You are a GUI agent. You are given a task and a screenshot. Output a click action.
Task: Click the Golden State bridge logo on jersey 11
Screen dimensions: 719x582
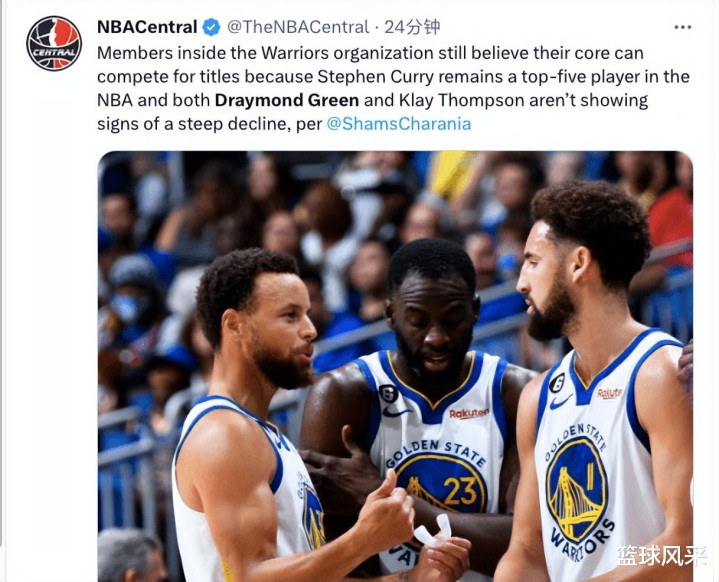[x=576, y=491]
